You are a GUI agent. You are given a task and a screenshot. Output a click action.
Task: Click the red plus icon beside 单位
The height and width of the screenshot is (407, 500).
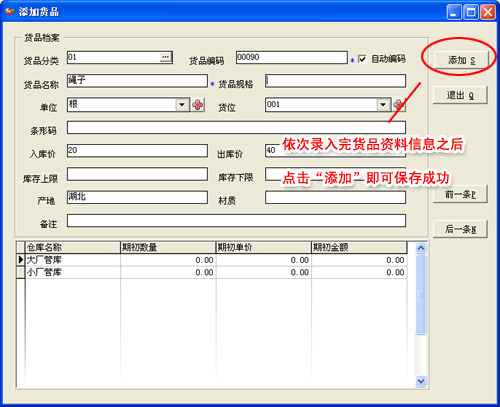tap(198, 105)
